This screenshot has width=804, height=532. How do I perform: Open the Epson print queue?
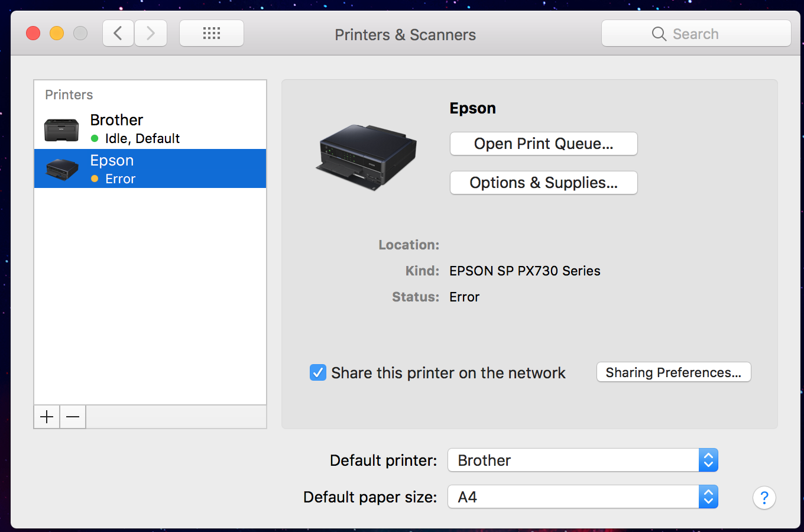coord(544,144)
